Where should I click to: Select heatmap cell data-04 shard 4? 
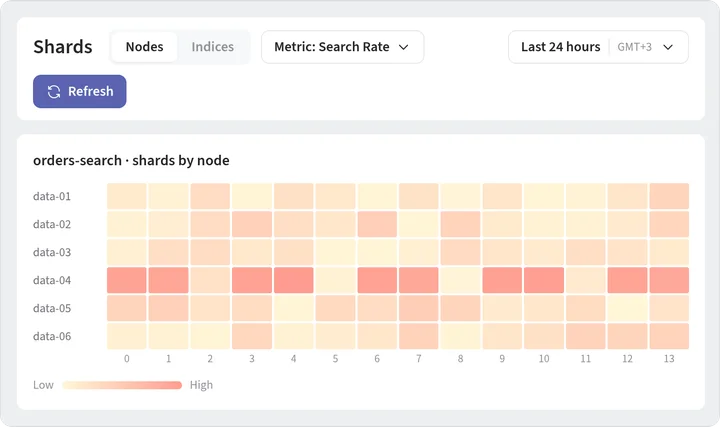(294, 280)
